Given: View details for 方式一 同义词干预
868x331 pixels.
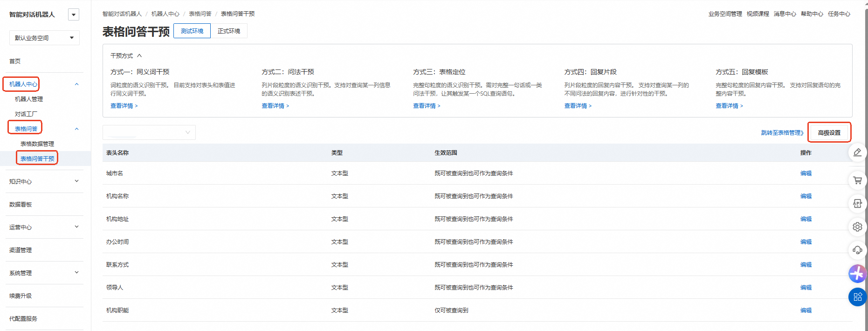Looking at the screenshot, I should point(124,106).
